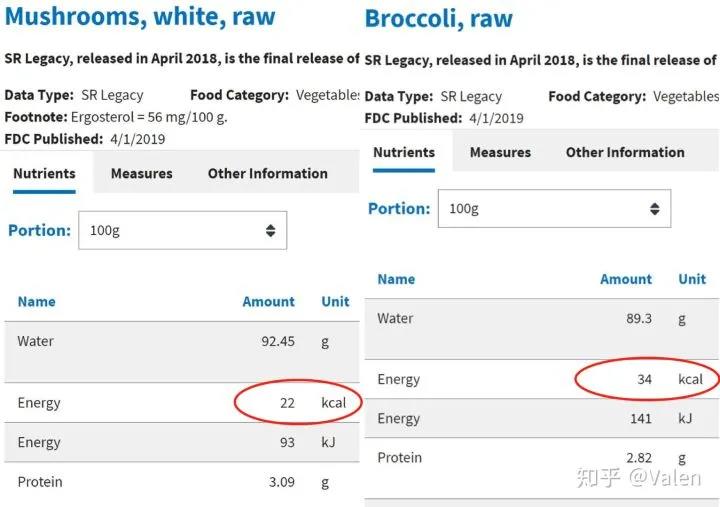Click the Mushrooms Unit column header
The width and height of the screenshot is (720, 507).
click(x=335, y=301)
